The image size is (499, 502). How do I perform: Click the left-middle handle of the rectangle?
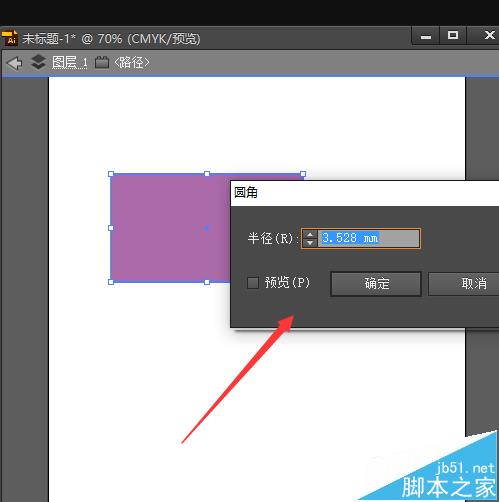pos(111,228)
